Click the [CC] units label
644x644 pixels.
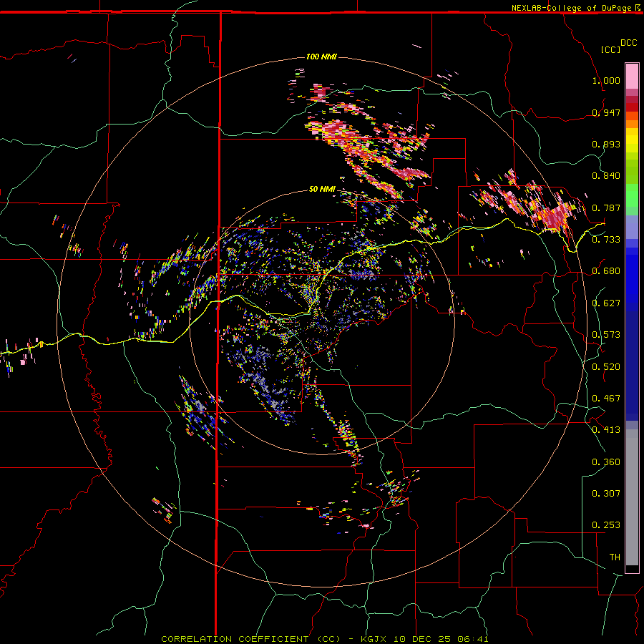tap(610, 49)
